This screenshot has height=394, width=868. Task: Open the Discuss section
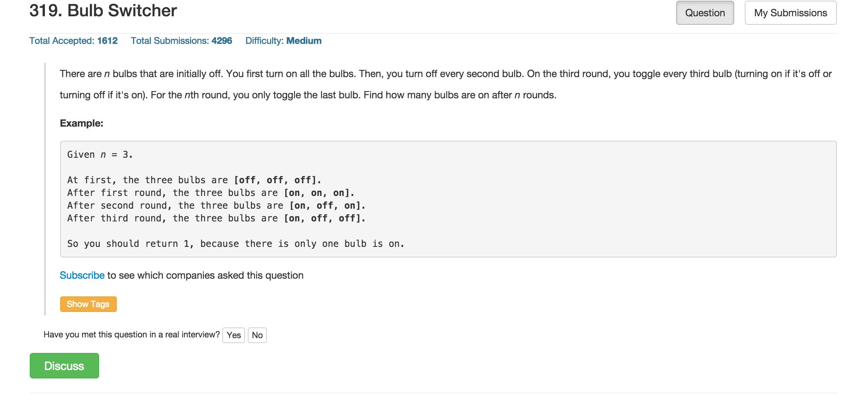point(64,366)
